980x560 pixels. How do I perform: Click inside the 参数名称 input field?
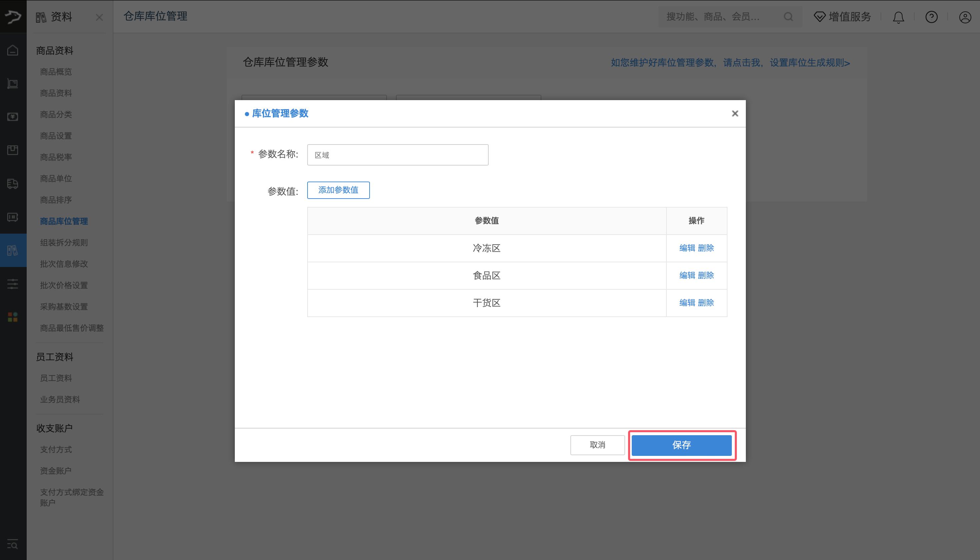[397, 154]
